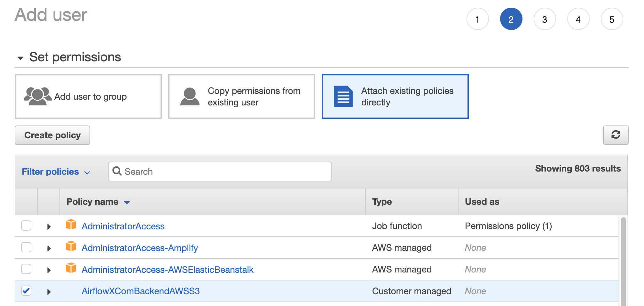Return to step 1 of the wizard
The image size is (644, 306).
pos(477,19)
